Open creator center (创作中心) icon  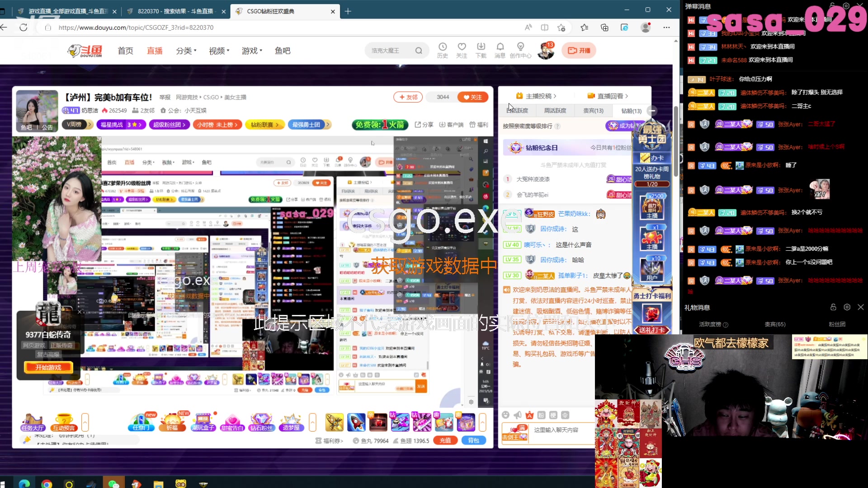click(520, 50)
